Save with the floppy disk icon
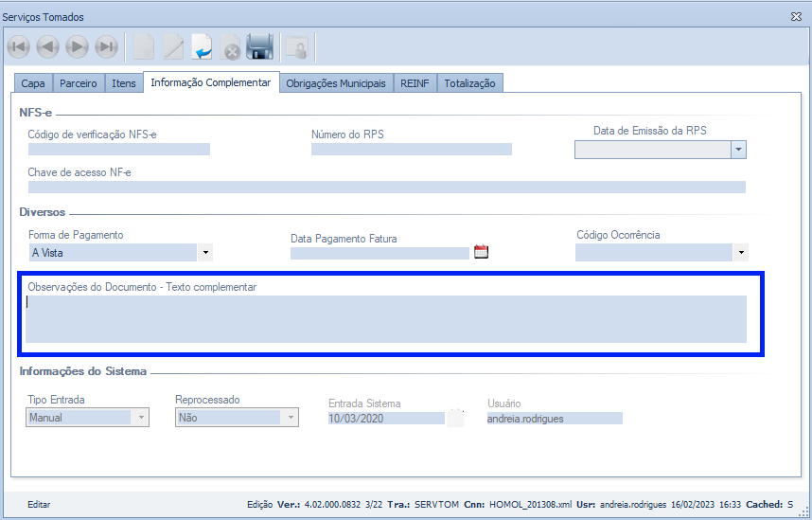 tap(260, 46)
